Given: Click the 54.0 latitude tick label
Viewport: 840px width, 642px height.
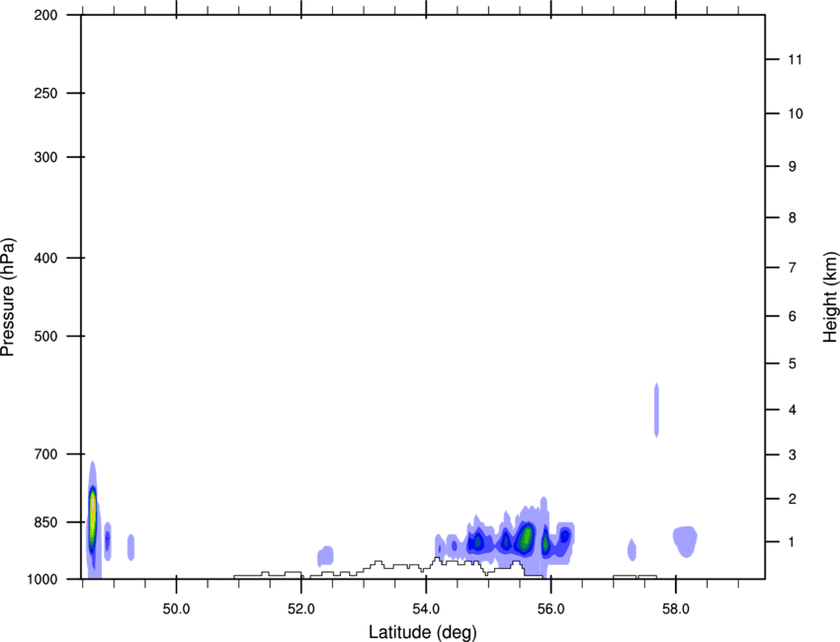Looking at the screenshot, I should pyautogui.click(x=427, y=609).
